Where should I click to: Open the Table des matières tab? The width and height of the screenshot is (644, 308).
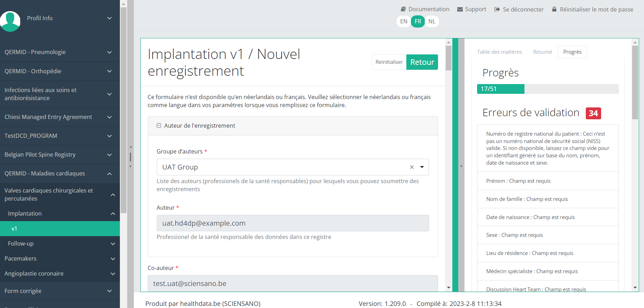(499, 52)
